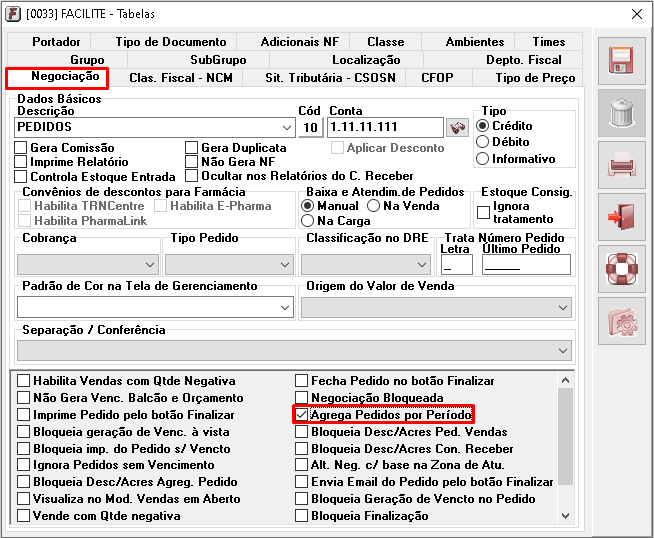Open the Cobrança dropdown

[x=150, y=264]
